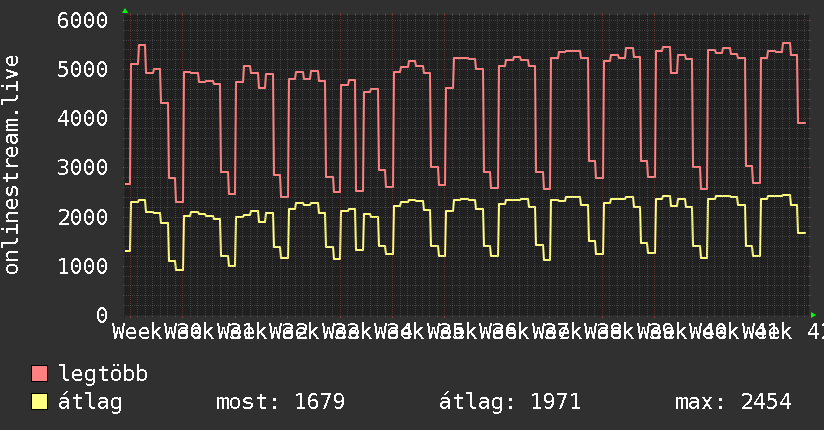
Task: Click the red legtöbb legend swatch
Action: (x=40, y=374)
